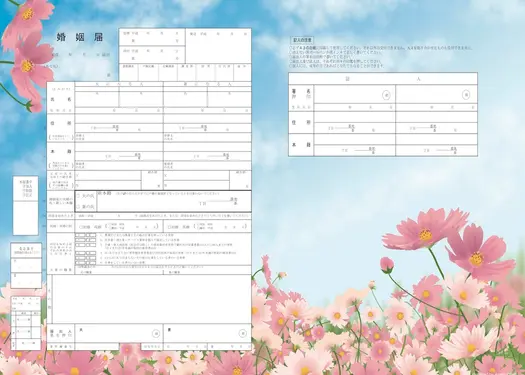Click the wife's 氏名 name field

[x=207, y=99]
